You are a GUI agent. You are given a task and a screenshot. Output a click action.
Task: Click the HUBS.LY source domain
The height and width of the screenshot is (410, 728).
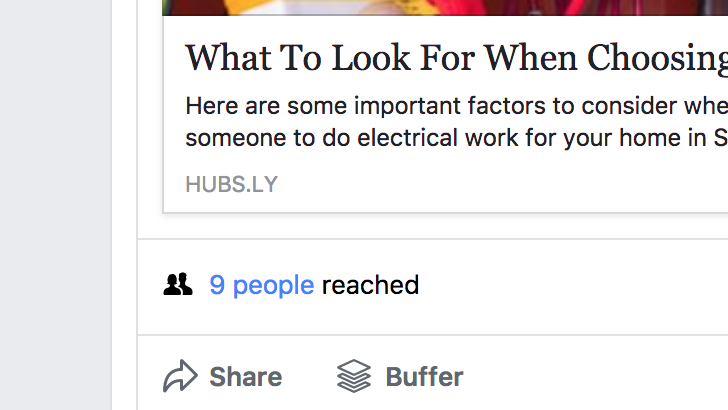tap(231, 184)
